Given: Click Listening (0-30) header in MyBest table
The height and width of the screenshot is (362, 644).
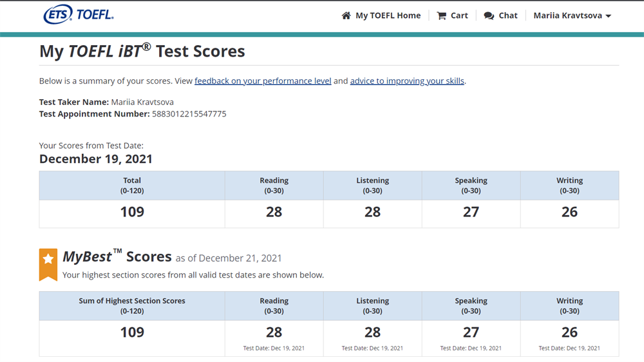Looking at the screenshot, I should click(x=372, y=306).
